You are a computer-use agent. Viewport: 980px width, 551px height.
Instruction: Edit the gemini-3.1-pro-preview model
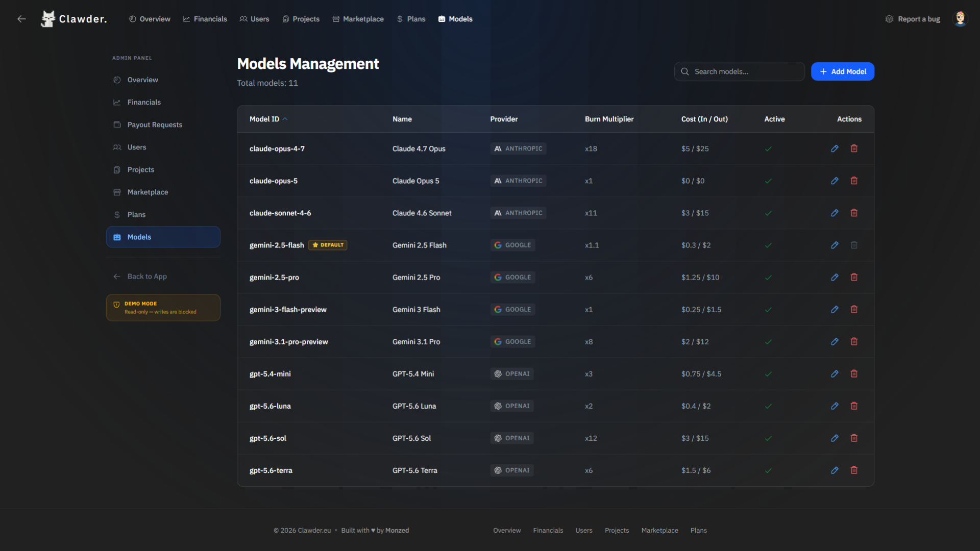pyautogui.click(x=835, y=341)
